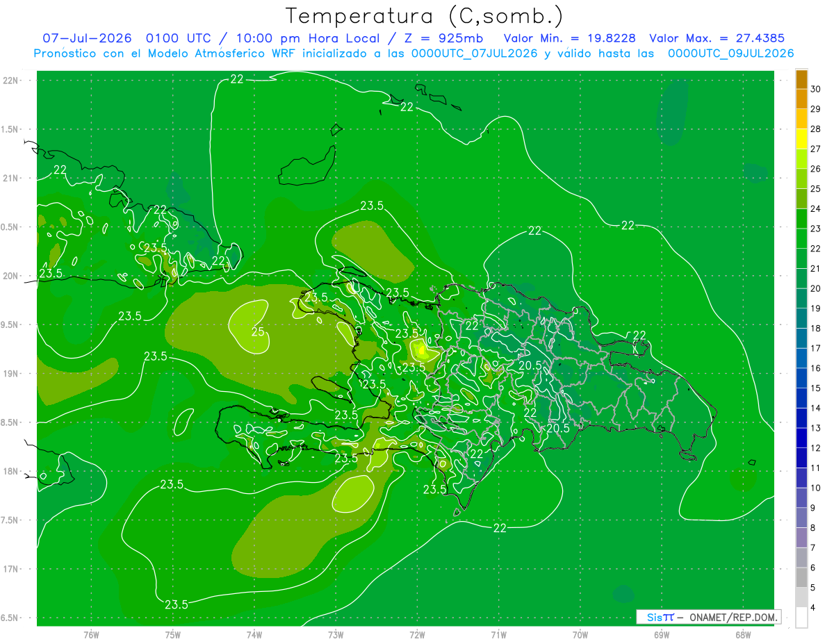Pick the light green swatch between 25 and 26

click(x=801, y=179)
